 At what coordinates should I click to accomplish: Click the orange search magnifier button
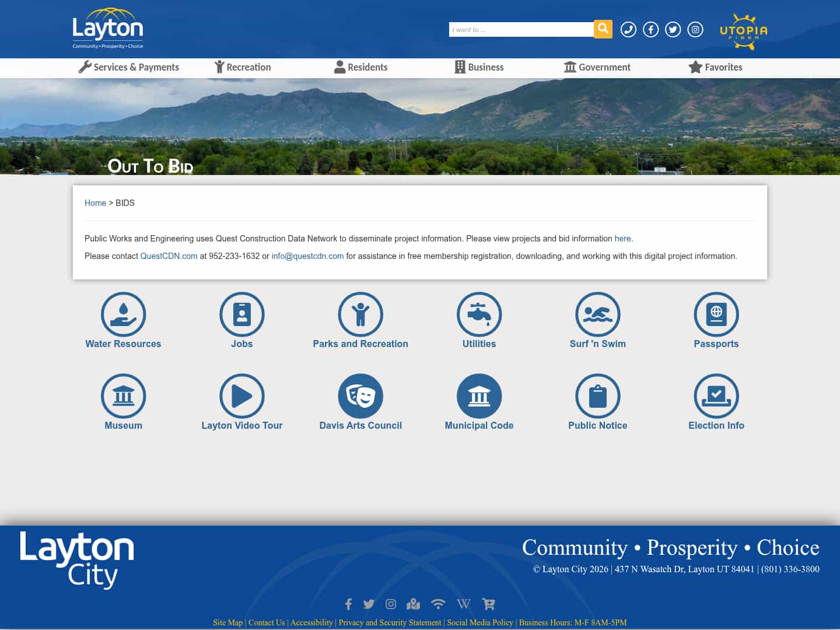point(603,29)
